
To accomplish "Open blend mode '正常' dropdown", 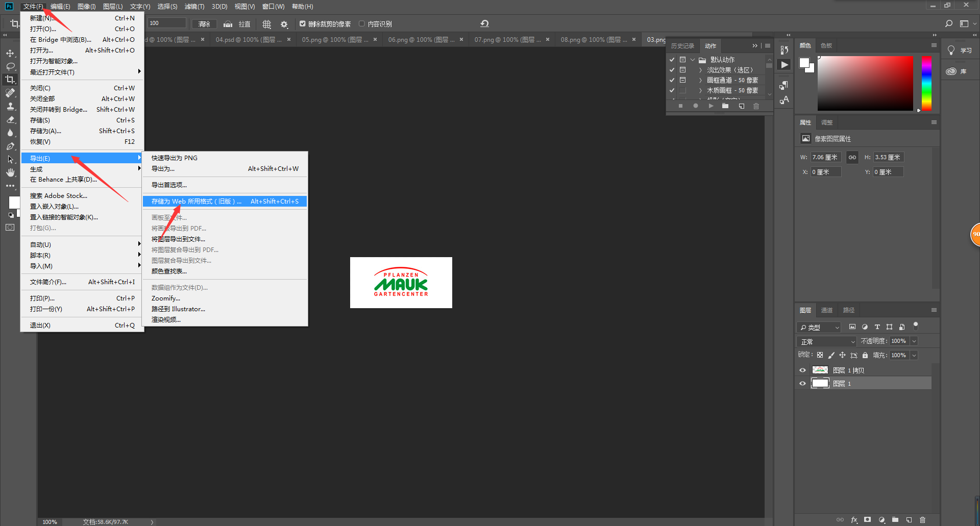I will 826,341.
